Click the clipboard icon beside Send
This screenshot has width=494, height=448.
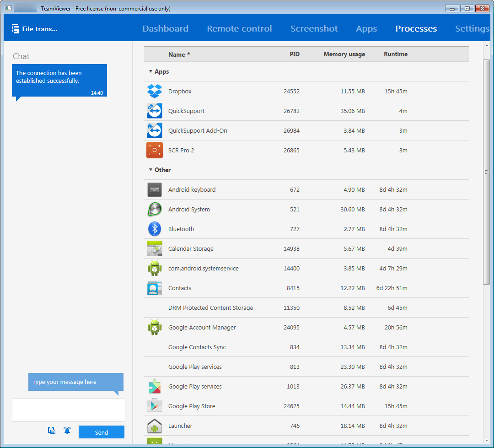pyautogui.click(x=52, y=430)
